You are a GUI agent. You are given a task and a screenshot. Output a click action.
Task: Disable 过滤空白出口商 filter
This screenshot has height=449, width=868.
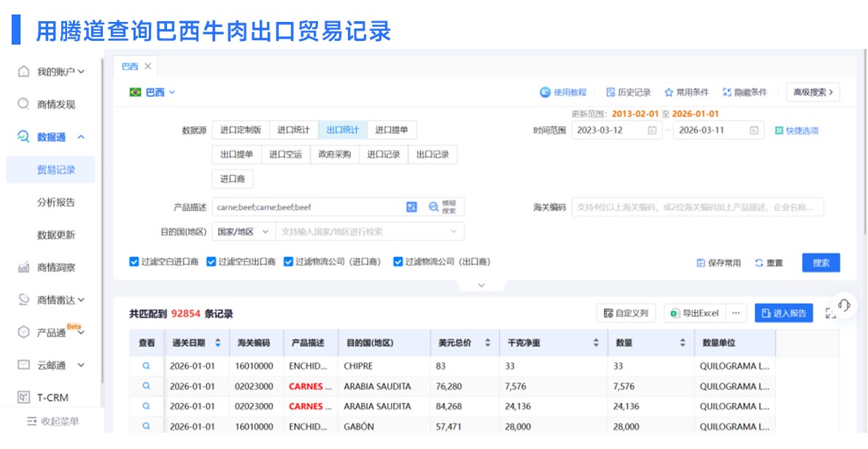pyautogui.click(x=211, y=261)
